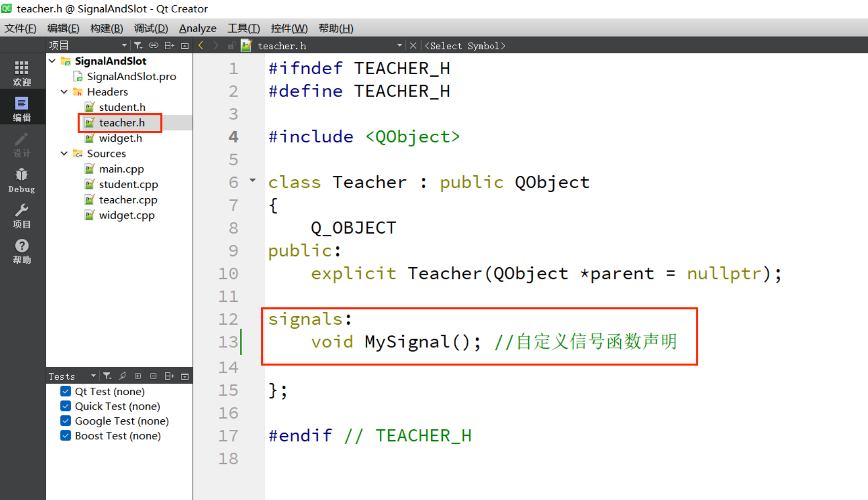The width and height of the screenshot is (868, 500).
Task: Open the 帮助(H) menu
Action: 336,28
